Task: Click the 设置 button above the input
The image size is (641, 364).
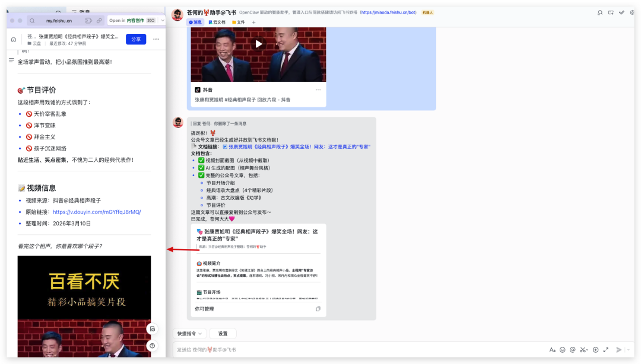Action: tap(222, 333)
